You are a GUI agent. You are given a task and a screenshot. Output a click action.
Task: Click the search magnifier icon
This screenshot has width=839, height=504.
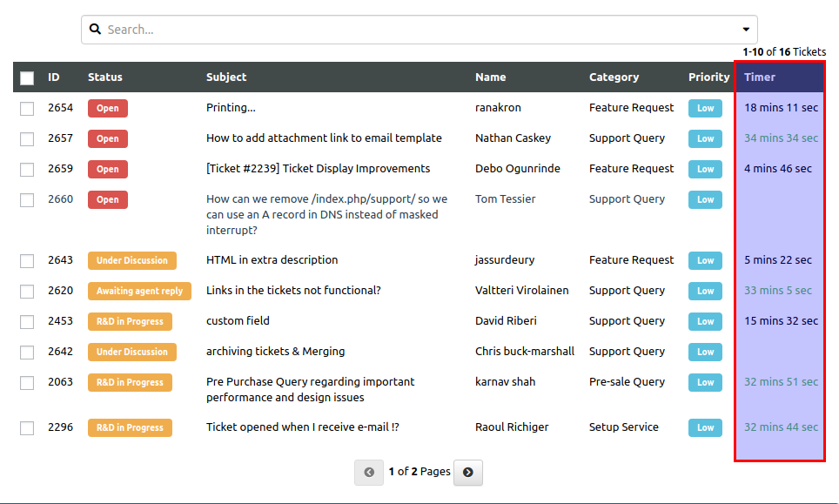(x=95, y=29)
